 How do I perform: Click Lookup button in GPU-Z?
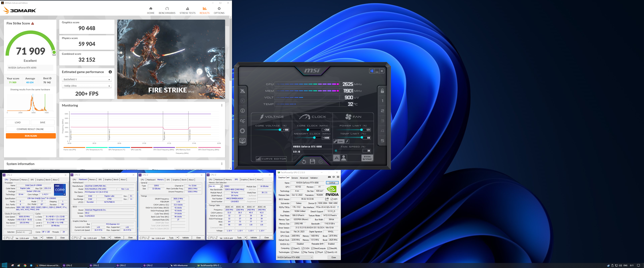point(332,183)
